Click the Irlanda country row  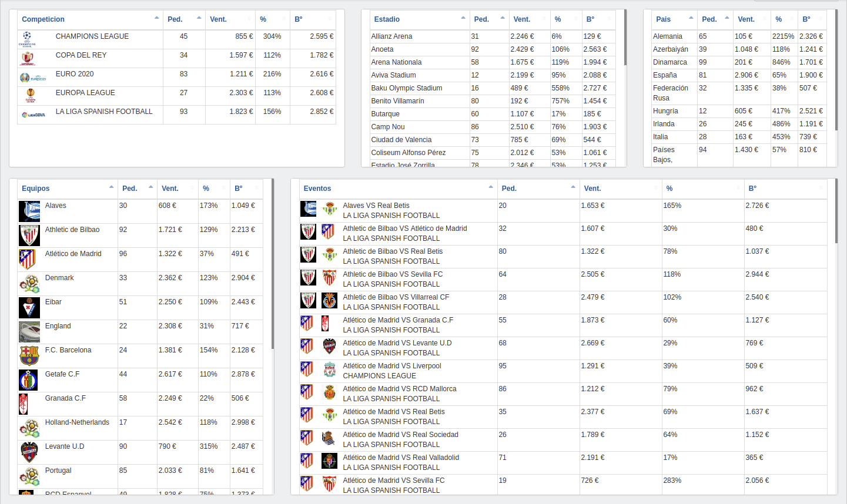739,124
